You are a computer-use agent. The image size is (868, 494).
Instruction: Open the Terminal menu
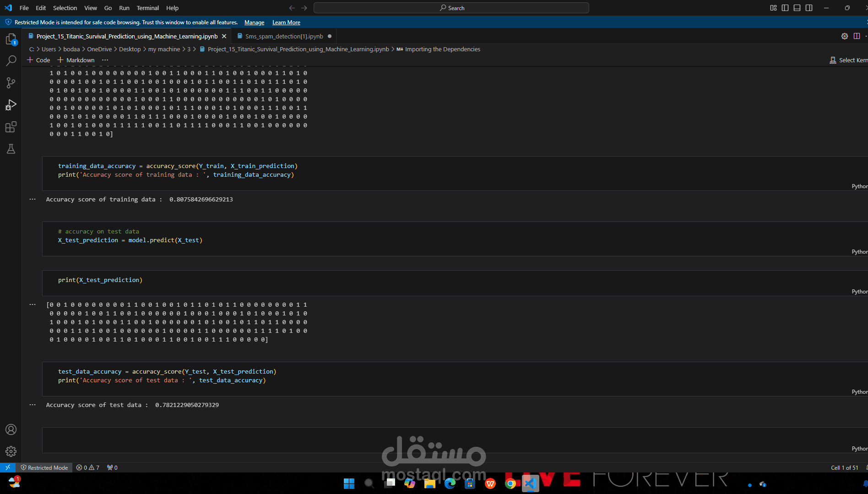[x=147, y=8]
